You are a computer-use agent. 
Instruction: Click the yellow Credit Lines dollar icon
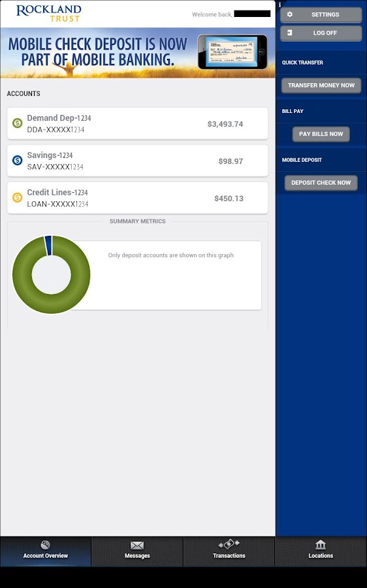point(17,197)
